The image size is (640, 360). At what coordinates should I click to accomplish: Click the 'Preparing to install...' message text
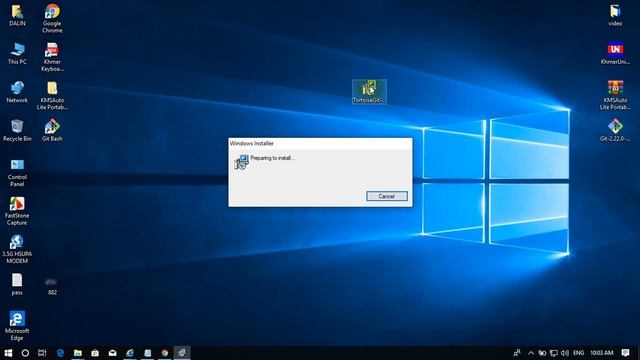point(272,158)
